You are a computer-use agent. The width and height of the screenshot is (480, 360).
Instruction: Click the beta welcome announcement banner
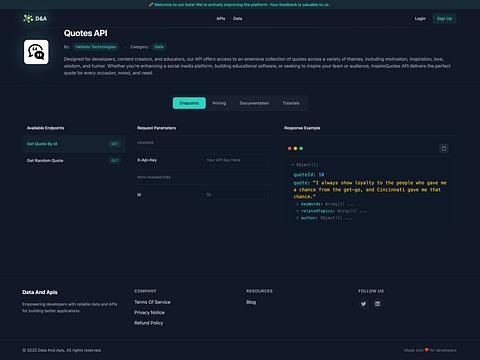(240, 5)
